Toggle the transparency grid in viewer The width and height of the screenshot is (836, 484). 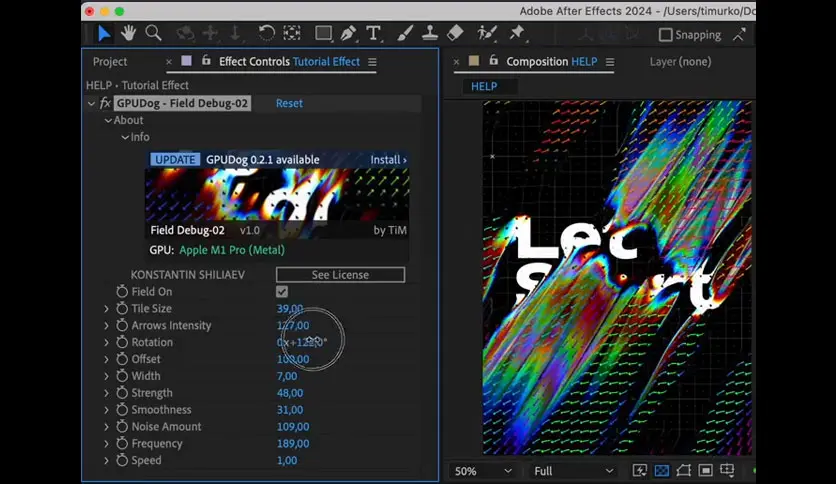tap(662, 470)
